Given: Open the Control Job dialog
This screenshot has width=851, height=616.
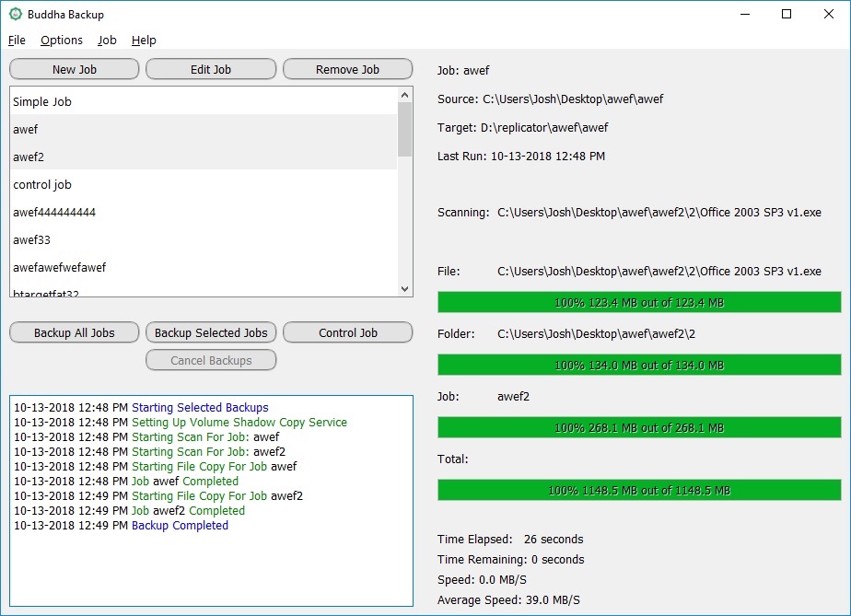Looking at the screenshot, I should click(347, 332).
